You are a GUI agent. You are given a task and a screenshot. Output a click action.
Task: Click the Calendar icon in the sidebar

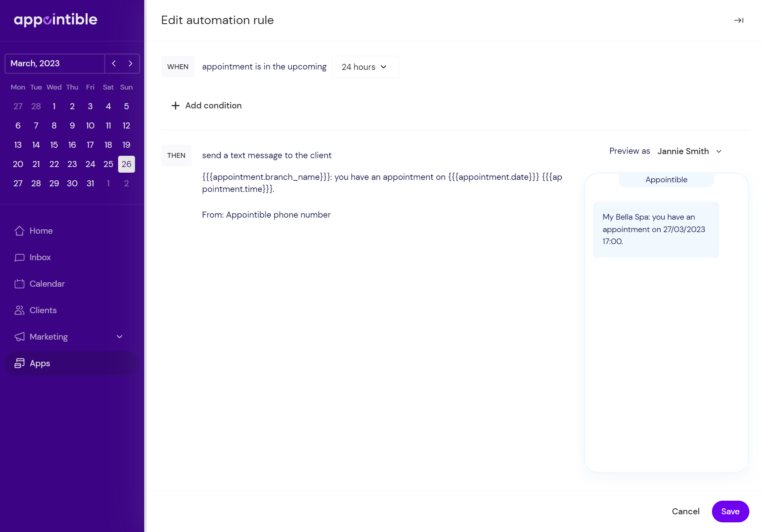point(19,283)
